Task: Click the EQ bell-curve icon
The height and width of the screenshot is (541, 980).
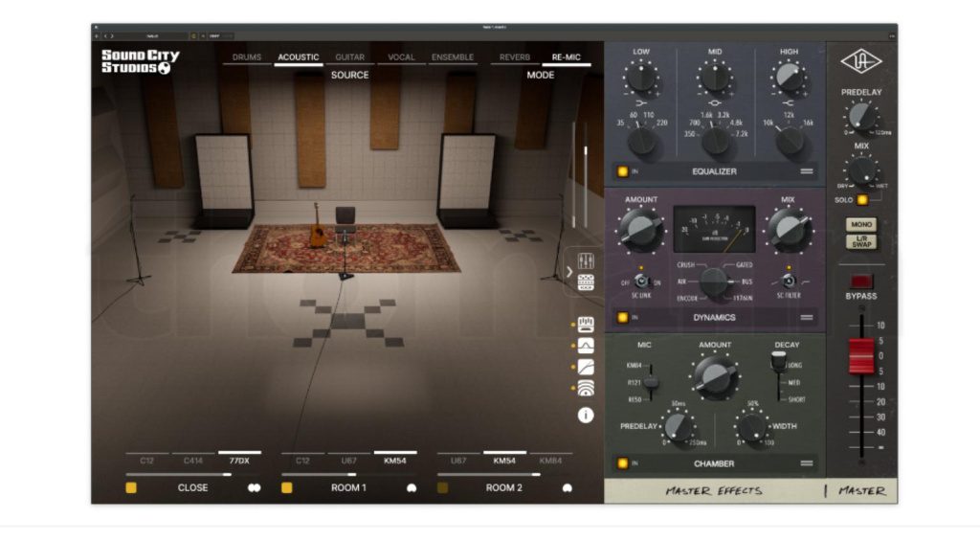Action: (586, 346)
